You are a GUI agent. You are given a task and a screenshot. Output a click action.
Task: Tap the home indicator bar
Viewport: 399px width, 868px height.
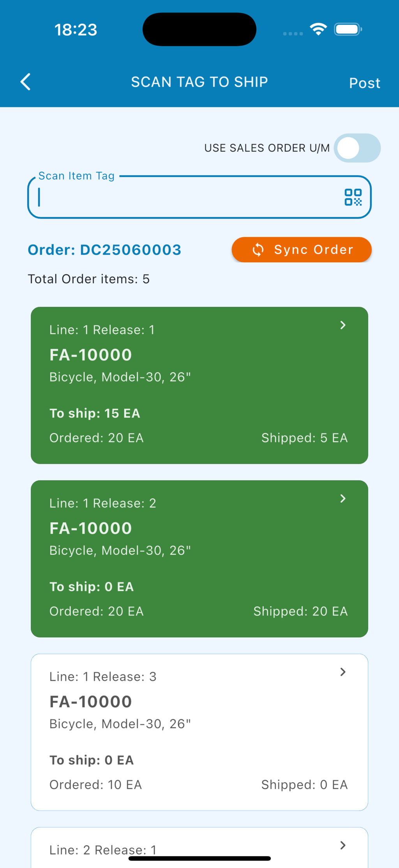[199, 858]
